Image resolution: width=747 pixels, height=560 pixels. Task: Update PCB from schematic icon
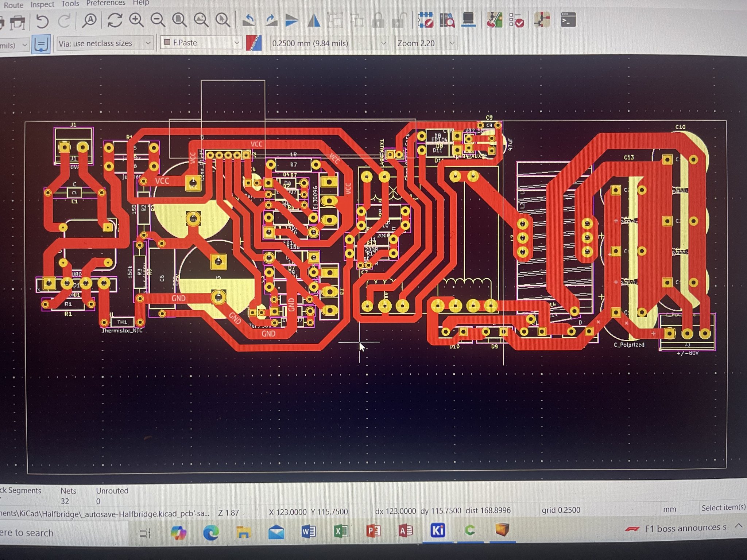(495, 20)
